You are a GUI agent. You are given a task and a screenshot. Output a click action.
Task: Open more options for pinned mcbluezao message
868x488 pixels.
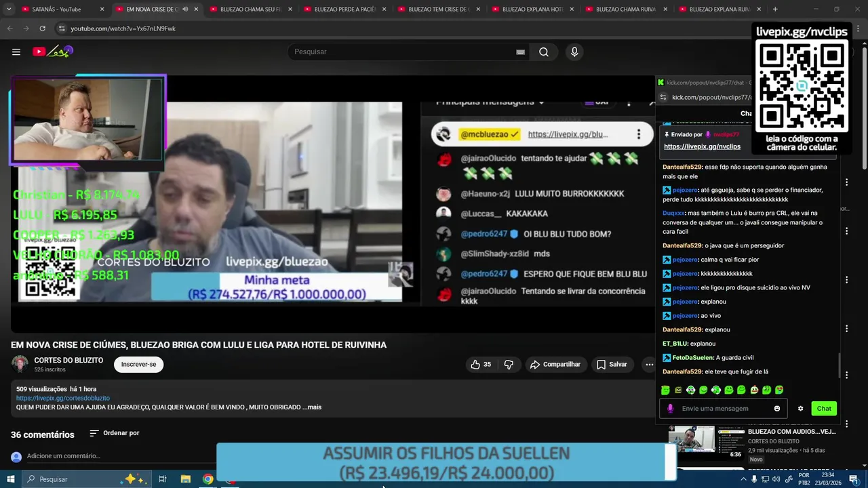[638, 134]
